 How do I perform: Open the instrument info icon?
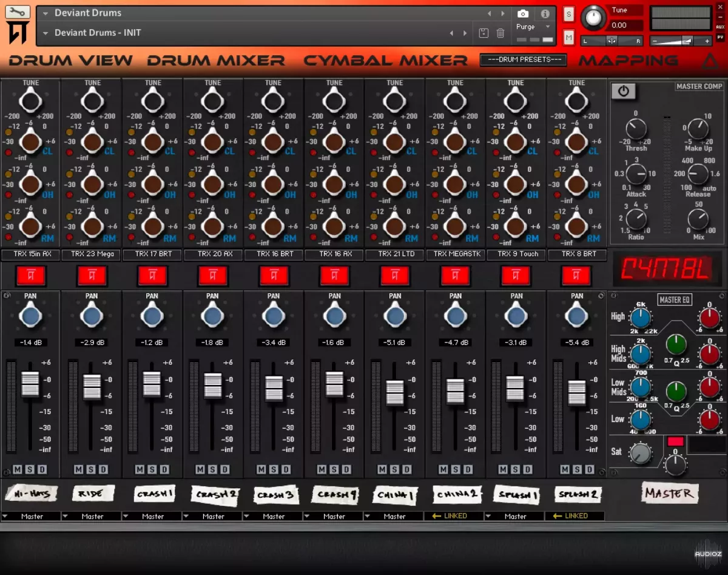545,13
